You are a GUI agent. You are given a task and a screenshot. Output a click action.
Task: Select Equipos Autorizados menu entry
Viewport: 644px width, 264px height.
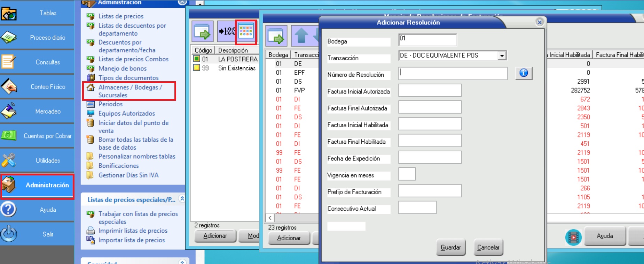click(126, 113)
